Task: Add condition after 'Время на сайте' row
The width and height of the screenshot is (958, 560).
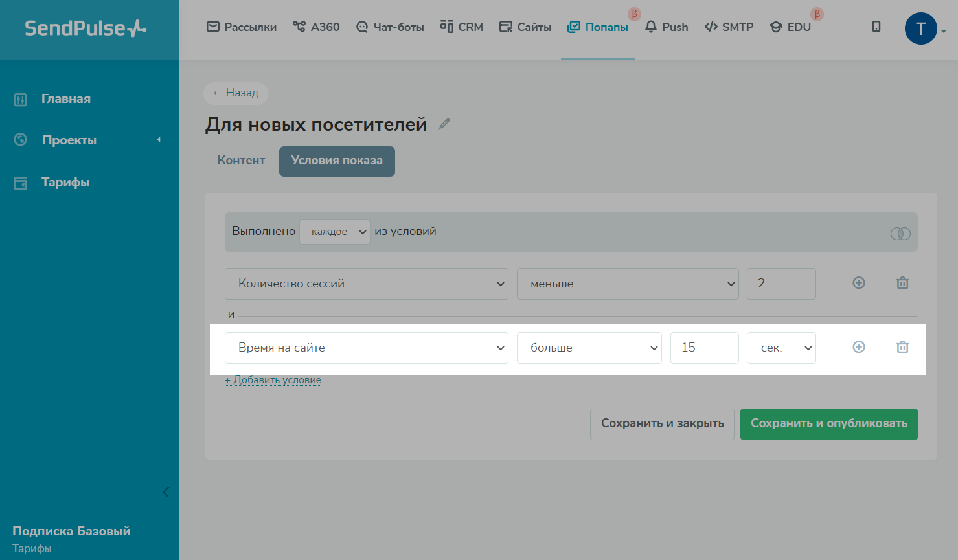Action: click(x=859, y=347)
